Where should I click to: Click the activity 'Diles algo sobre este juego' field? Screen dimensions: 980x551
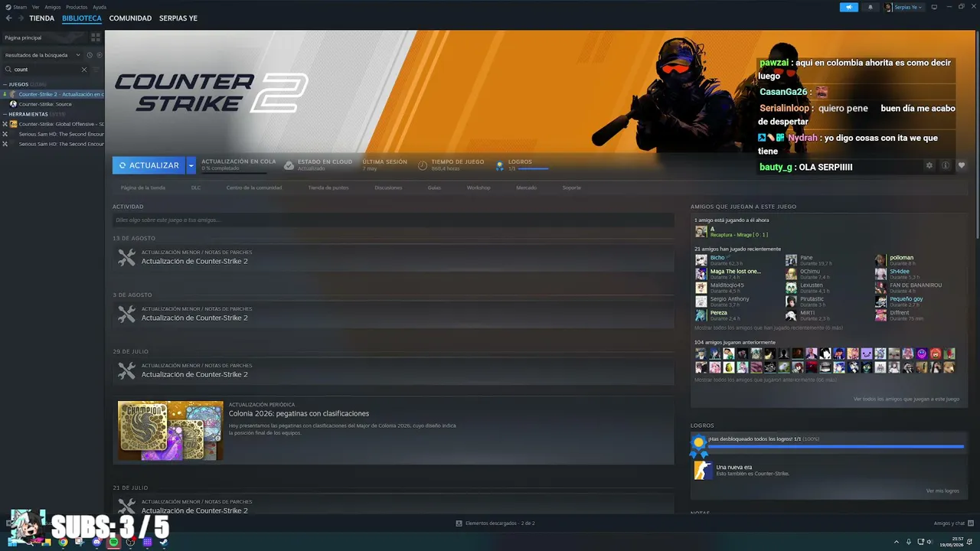tap(393, 220)
